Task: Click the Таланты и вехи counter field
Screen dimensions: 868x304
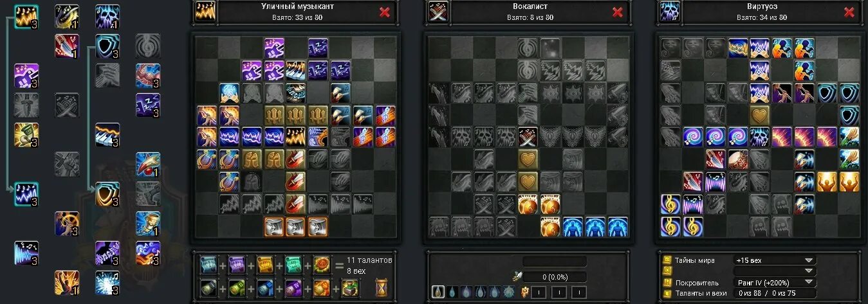Action: point(775,294)
